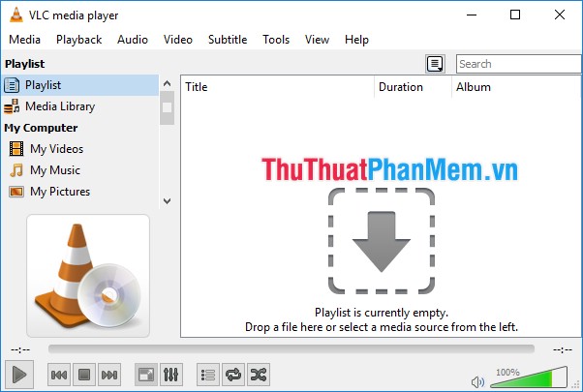Set volume on the green volume slider
The image size is (583, 392).
pyautogui.click(x=529, y=377)
